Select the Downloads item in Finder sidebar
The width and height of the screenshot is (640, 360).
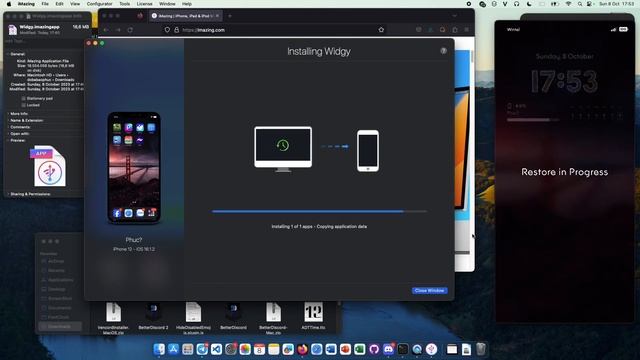pyautogui.click(x=60, y=327)
